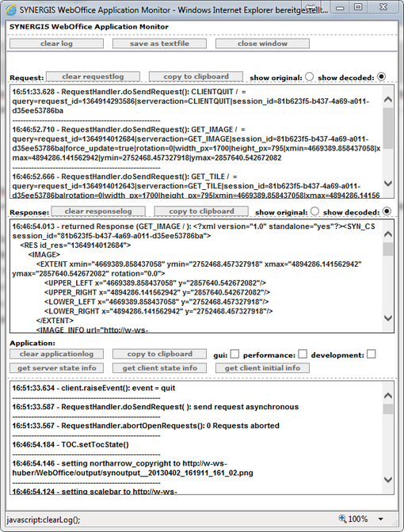This screenshot has width=404, height=532.
Task: Clear the request log
Action: click(93, 77)
